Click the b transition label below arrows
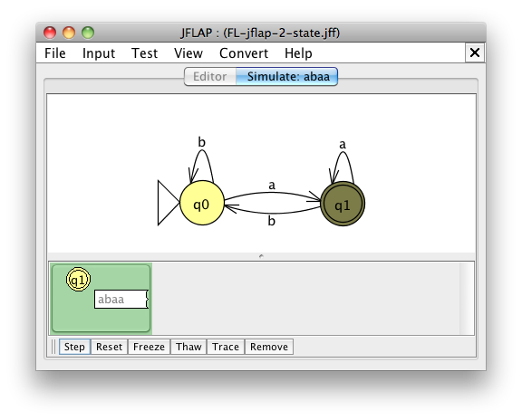The width and height of the screenshot is (522, 420). point(271,221)
